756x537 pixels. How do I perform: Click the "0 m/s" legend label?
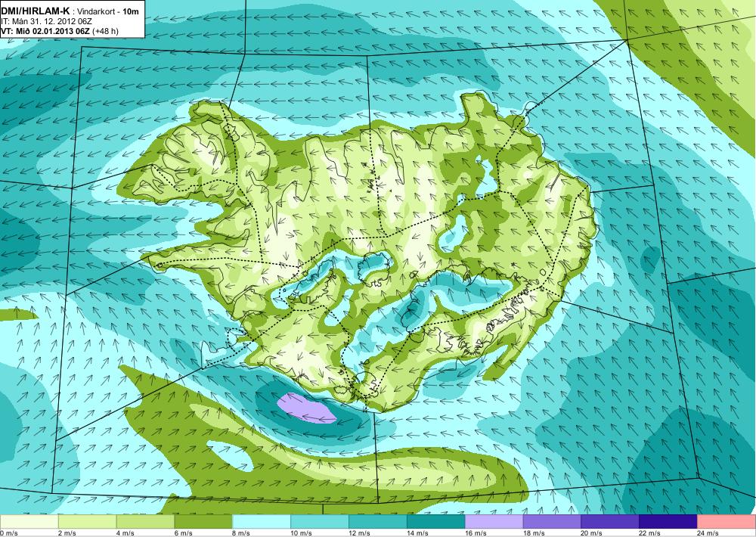click(x=9, y=533)
